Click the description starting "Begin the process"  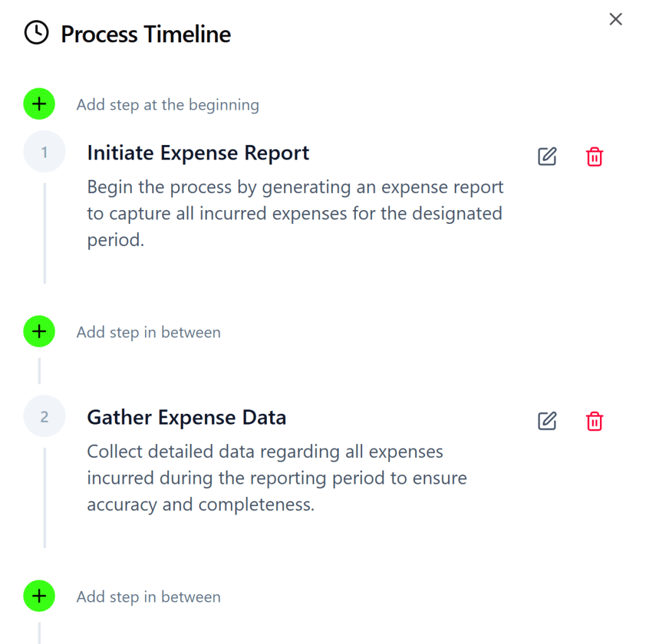pos(295,213)
